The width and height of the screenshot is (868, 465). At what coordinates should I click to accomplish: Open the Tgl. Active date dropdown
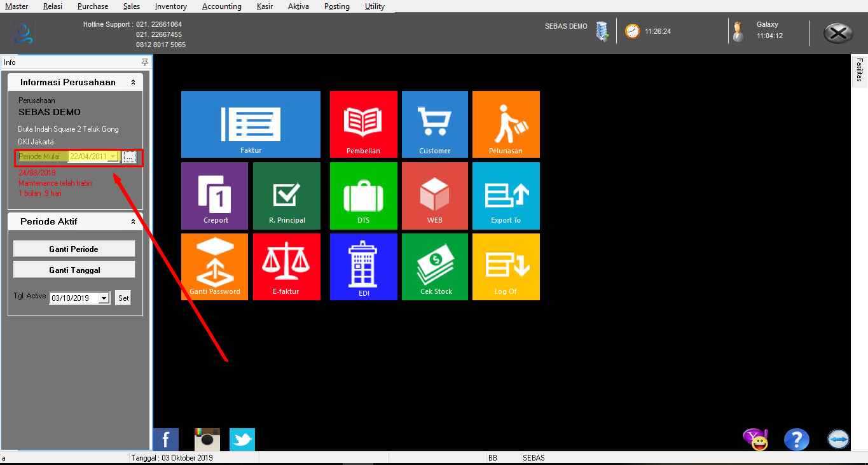tap(104, 298)
